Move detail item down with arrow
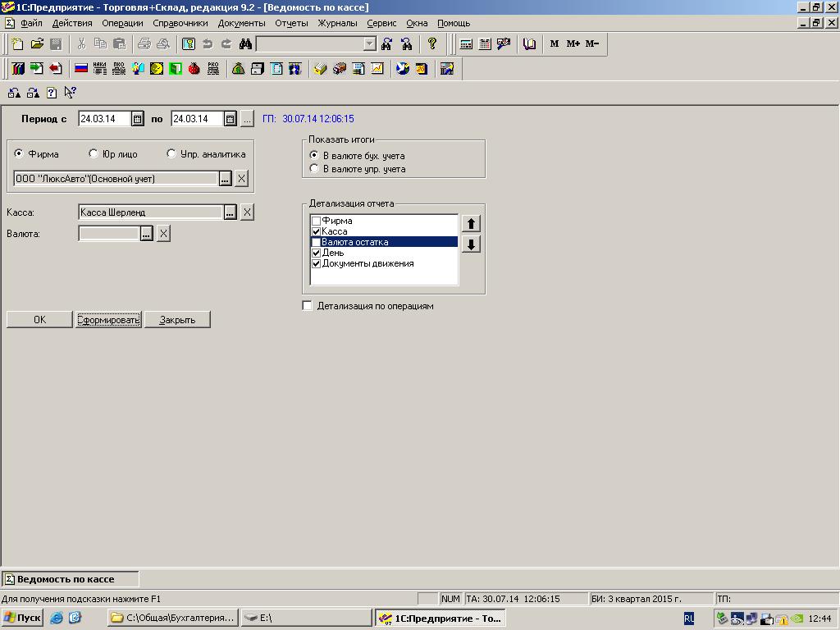Viewport: 840px width, 630px height. (471, 244)
